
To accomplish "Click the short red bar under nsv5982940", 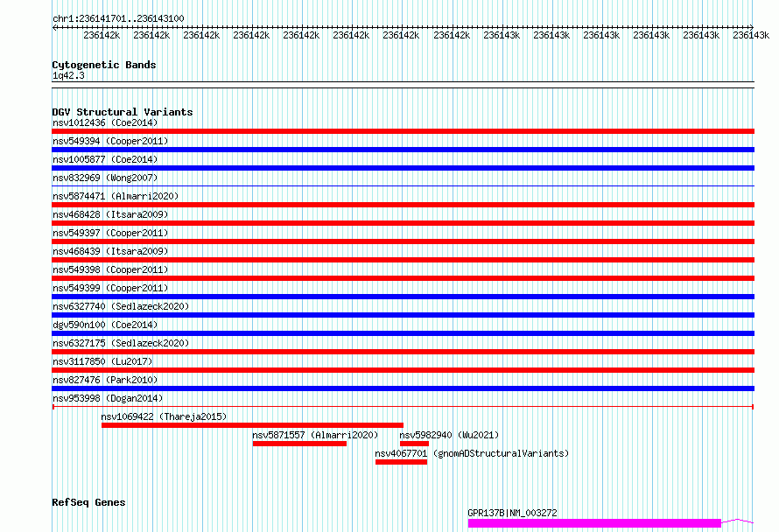I will pyautogui.click(x=414, y=444).
